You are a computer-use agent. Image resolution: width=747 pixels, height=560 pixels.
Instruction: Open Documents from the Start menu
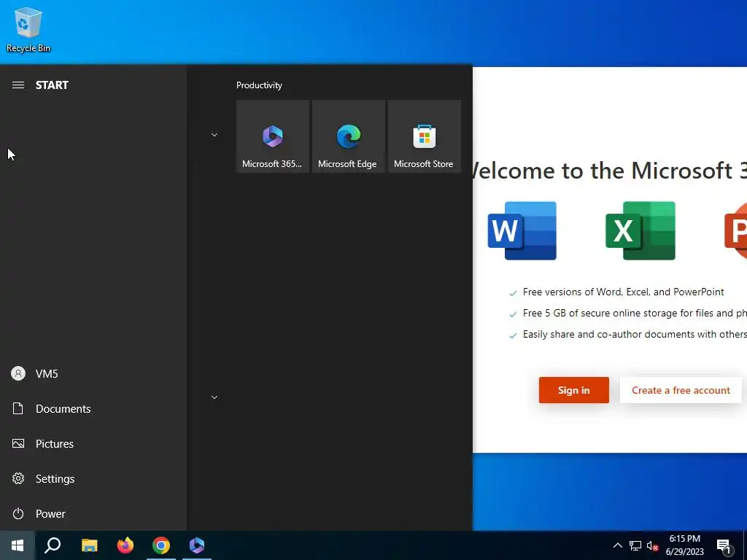coord(93,408)
